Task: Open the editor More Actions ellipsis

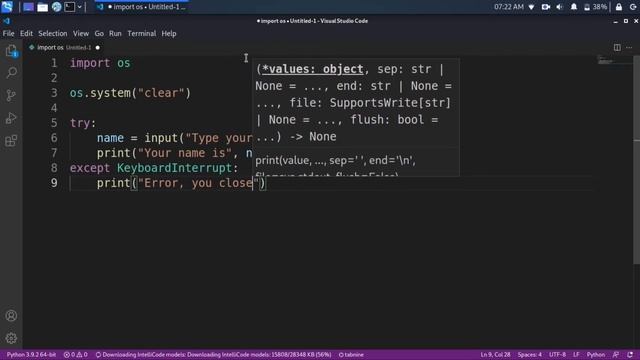Action: click(x=629, y=47)
